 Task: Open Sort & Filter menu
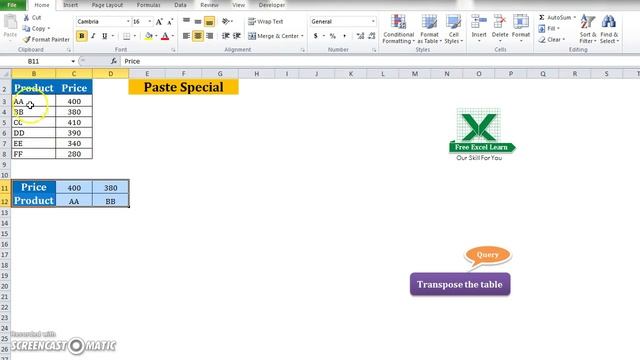588,29
